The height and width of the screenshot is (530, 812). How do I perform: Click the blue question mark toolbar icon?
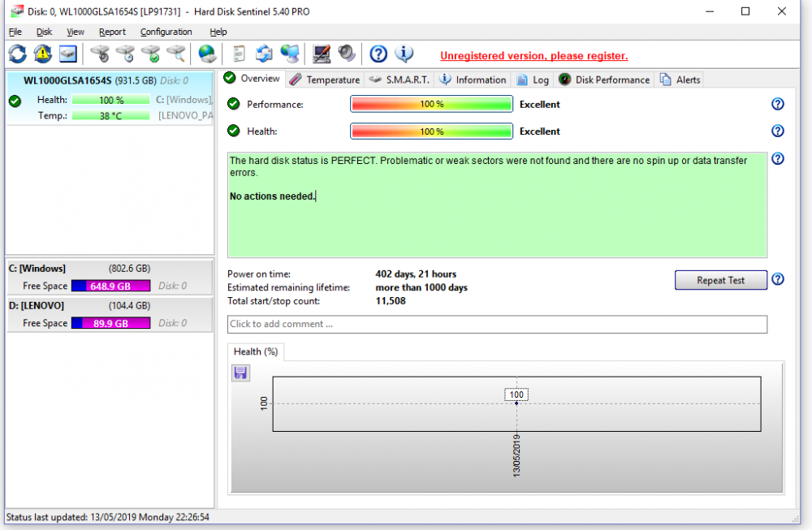point(378,54)
